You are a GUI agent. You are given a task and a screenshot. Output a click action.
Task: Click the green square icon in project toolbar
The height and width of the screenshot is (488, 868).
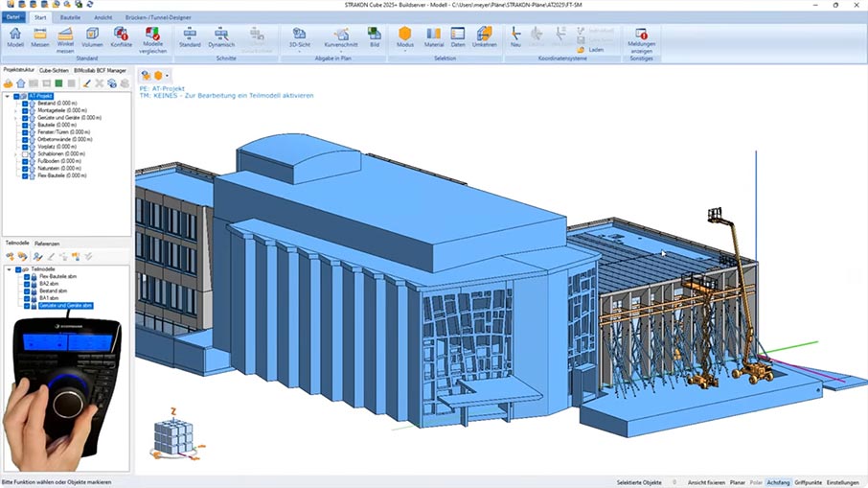[x=58, y=83]
